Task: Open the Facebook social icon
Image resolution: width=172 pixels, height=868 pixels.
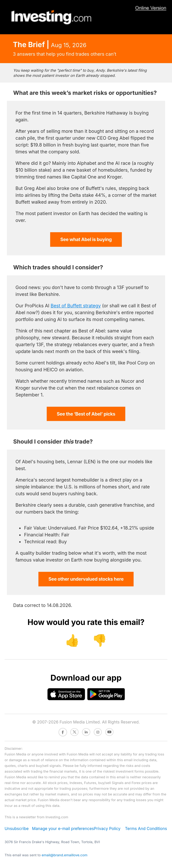Action: [62, 732]
